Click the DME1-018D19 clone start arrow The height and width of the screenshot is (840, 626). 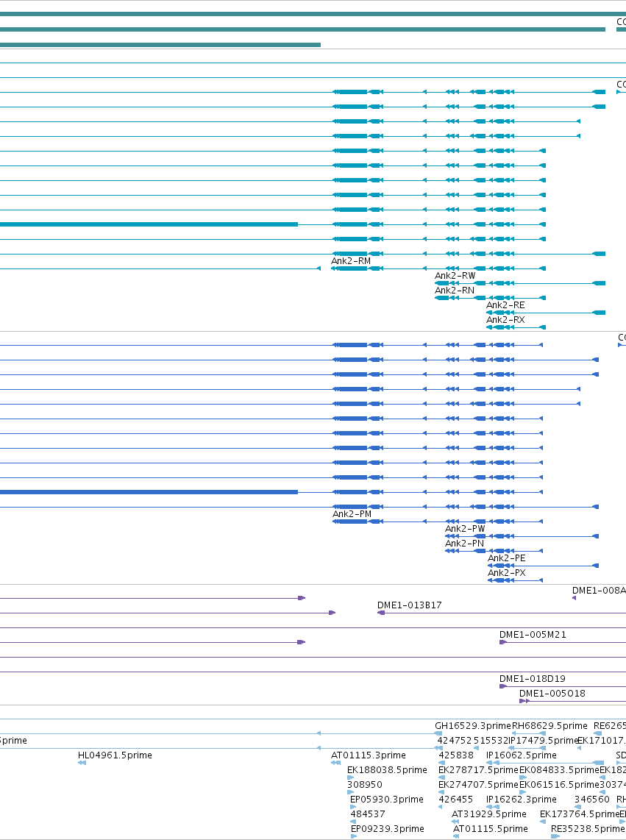tap(503, 686)
